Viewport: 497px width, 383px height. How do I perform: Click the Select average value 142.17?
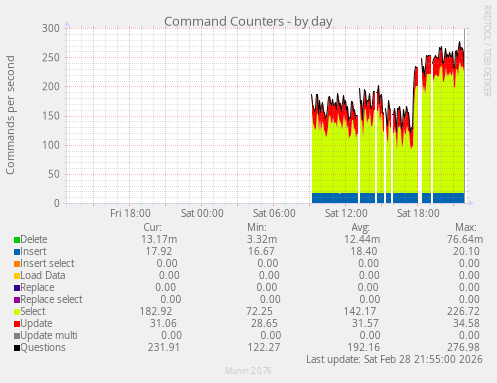pos(360,311)
